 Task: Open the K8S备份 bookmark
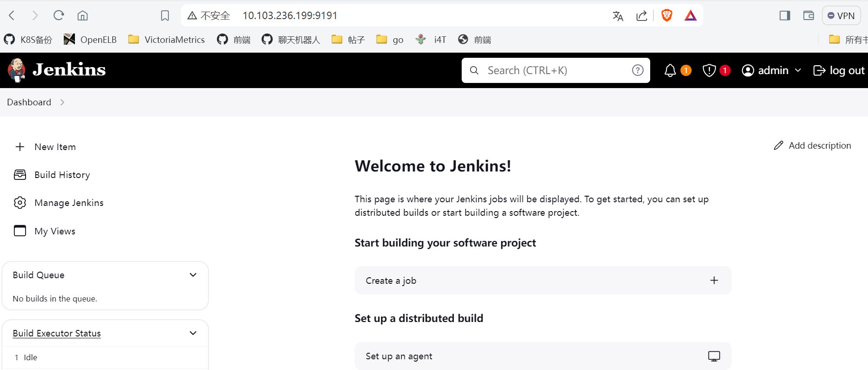[28, 40]
